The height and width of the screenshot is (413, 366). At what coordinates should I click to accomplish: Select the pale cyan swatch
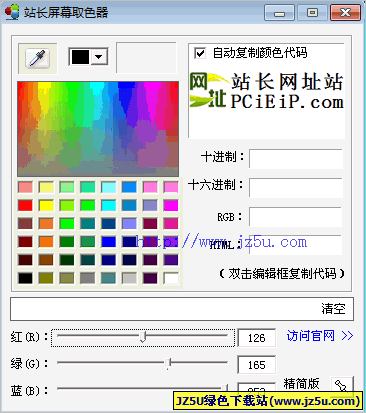pos(108,187)
